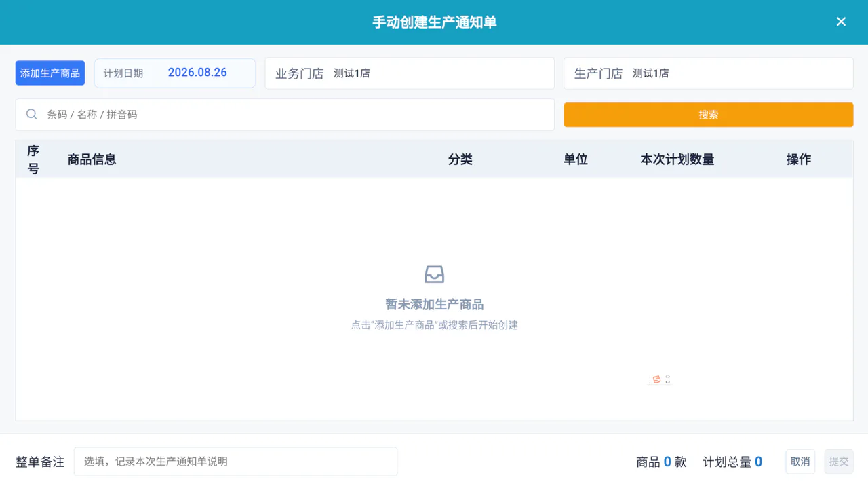Open the 业务门店 store selector

(x=410, y=73)
